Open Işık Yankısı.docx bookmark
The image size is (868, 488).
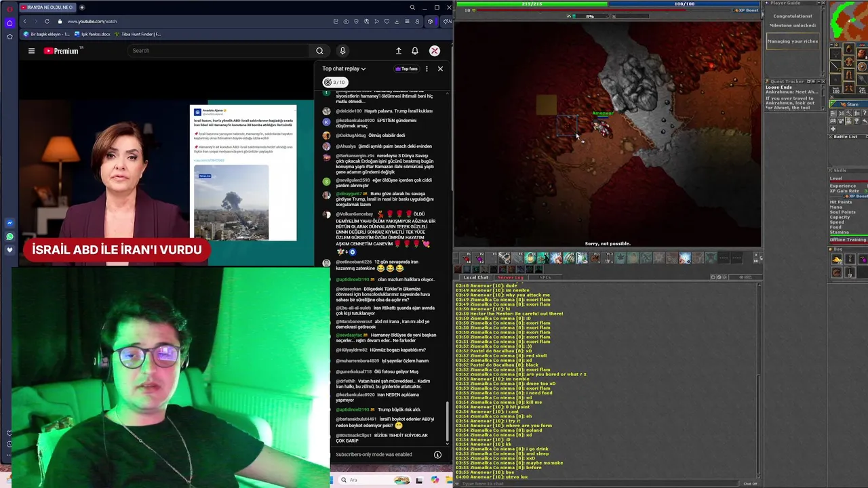click(92, 34)
